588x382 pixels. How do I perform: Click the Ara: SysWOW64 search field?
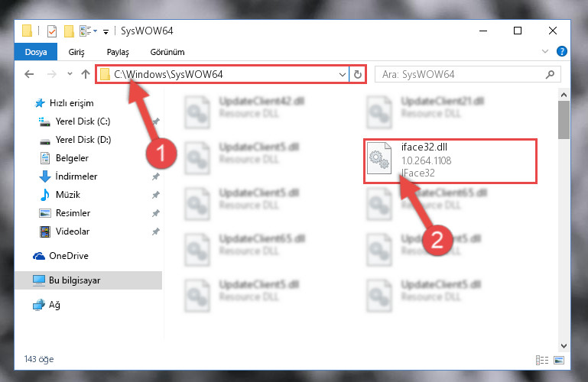[x=462, y=74]
